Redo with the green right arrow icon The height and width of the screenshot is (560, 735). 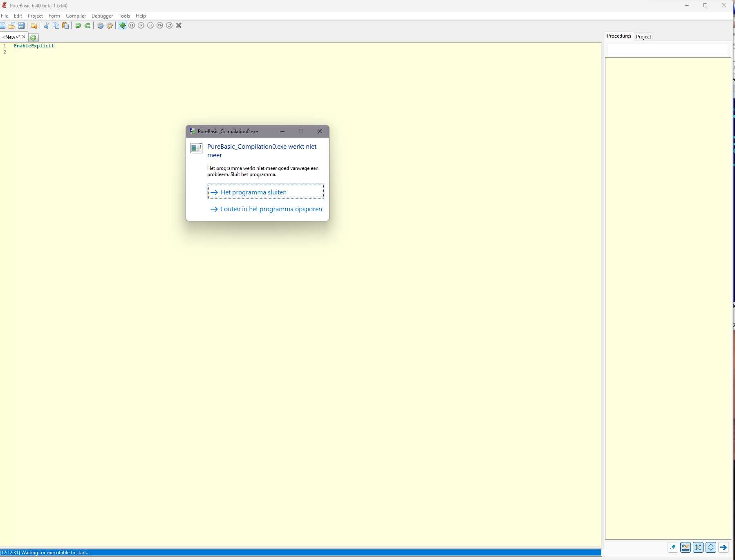pos(87,25)
